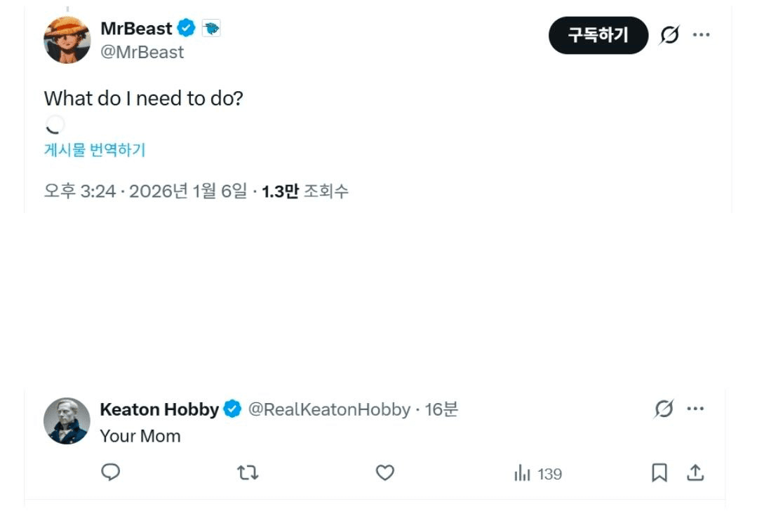Click the reply comment icon

click(111, 473)
